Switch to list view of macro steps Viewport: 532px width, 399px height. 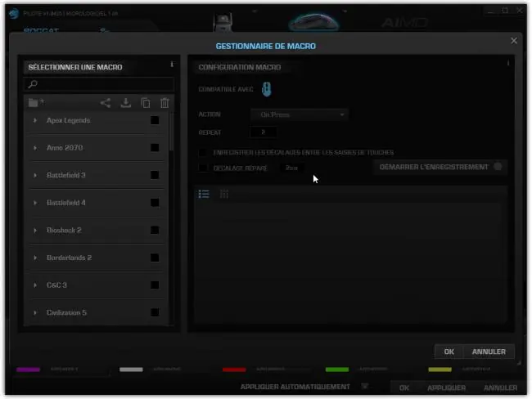click(204, 195)
